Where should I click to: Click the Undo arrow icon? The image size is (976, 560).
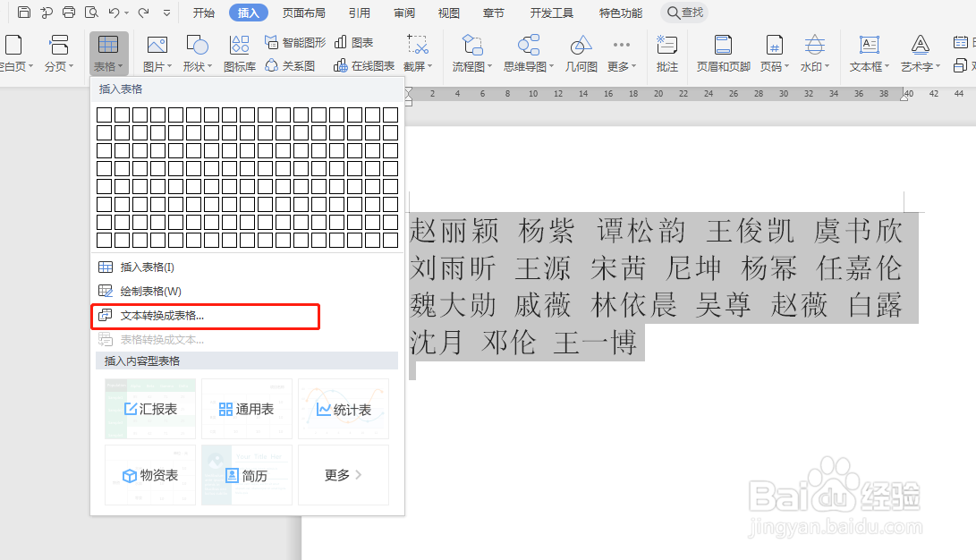pyautogui.click(x=114, y=13)
